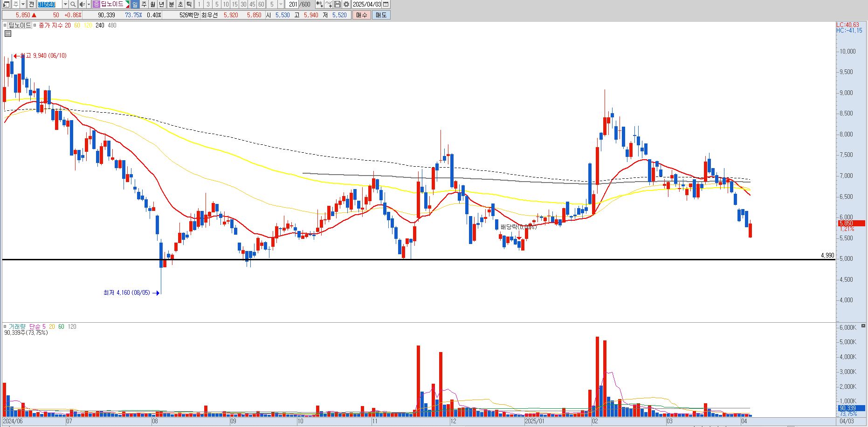Click the date field showing 2025/04/03
868x427 pixels.
click(x=367, y=4)
